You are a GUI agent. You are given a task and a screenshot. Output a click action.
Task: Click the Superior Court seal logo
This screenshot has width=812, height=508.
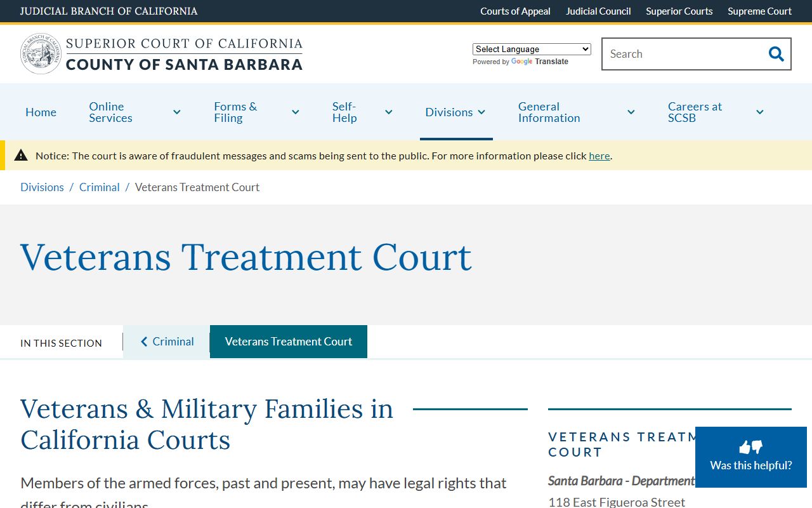pos(41,54)
